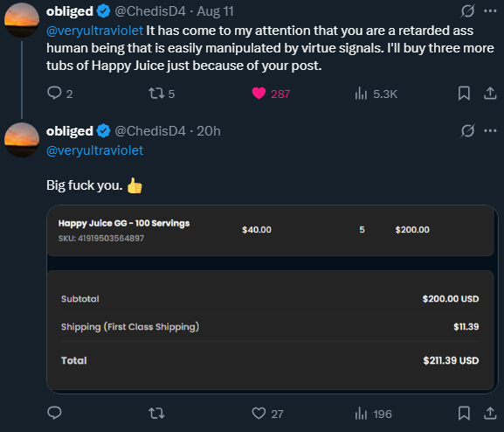
Task: Share the 20h tweet
Action: [x=490, y=413]
